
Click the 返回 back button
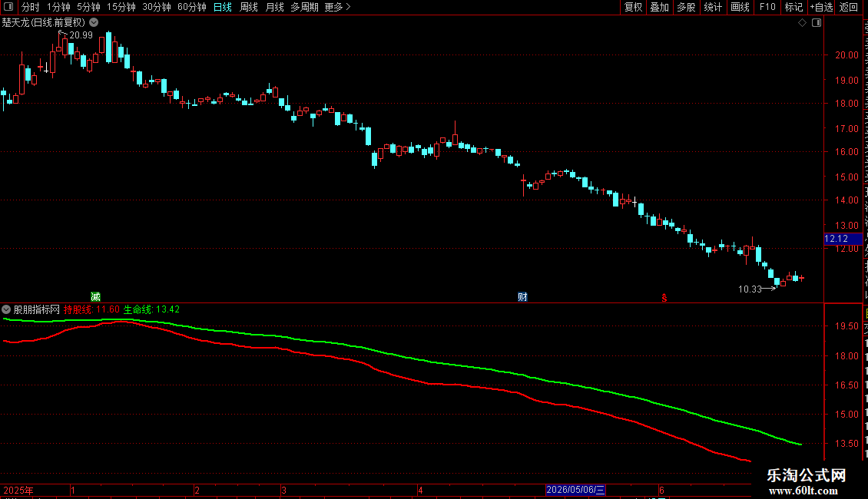point(848,7)
